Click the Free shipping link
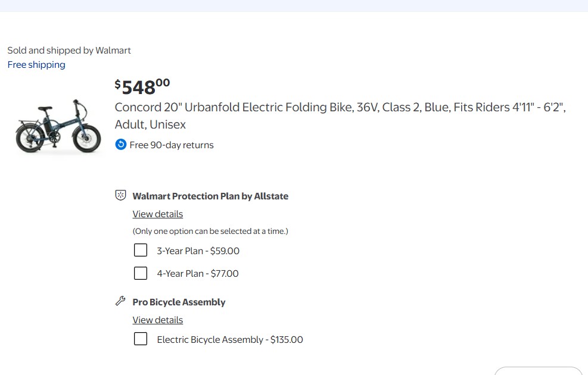The image size is (588, 375). (36, 65)
